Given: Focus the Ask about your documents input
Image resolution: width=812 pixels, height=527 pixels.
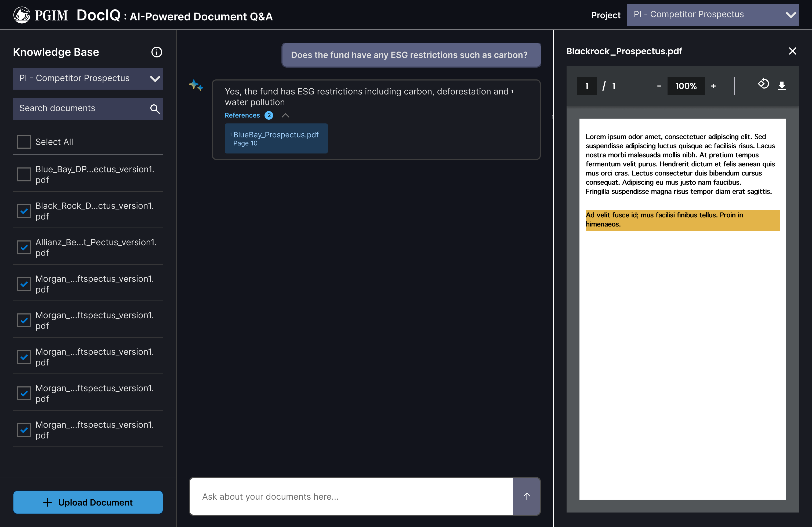Looking at the screenshot, I should click(x=351, y=496).
